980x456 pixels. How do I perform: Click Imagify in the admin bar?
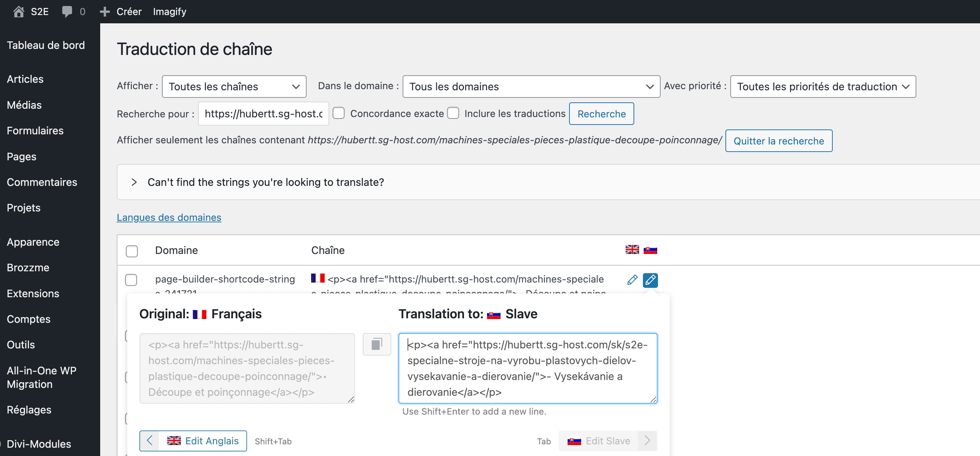tap(170, 11)
